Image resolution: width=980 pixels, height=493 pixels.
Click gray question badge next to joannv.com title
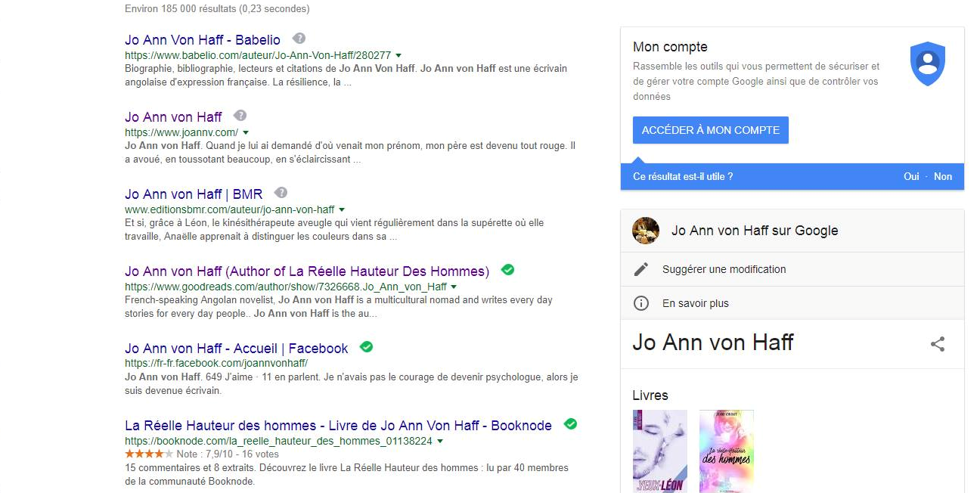pyautogui.click(x=240, y=116)
